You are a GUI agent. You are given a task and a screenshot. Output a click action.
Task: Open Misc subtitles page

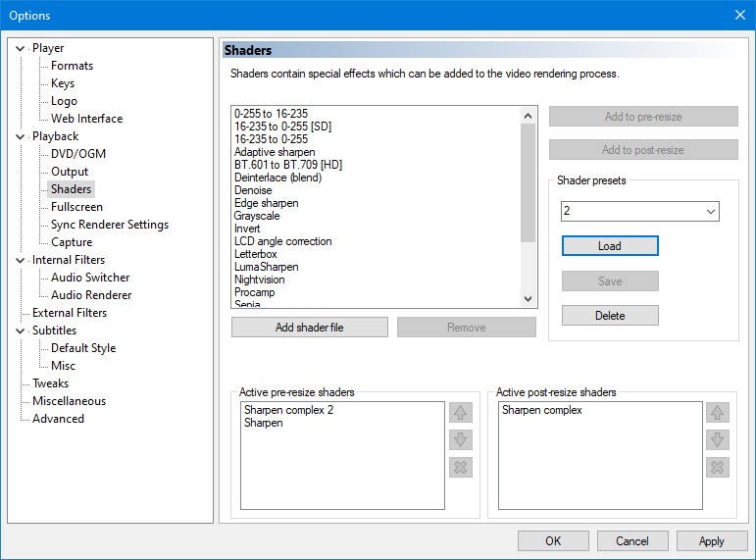[63, 366]
